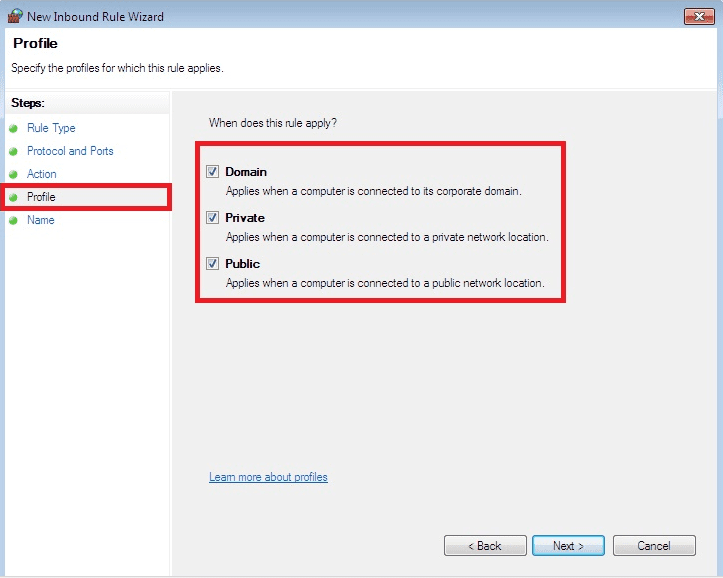This screenshot has height=578, width=723.
Task: Cancel the New Inbound Rule Wizard
Action: pos(653,546)
